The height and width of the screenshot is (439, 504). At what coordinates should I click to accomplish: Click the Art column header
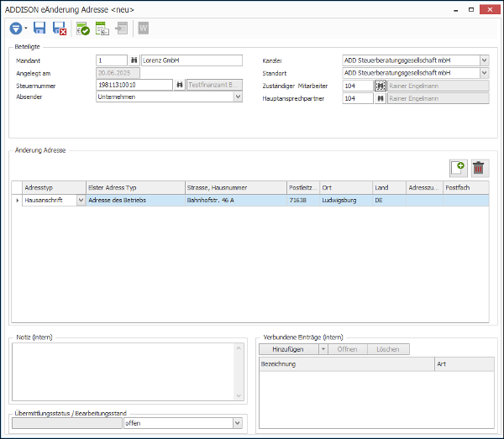(465, 363)
